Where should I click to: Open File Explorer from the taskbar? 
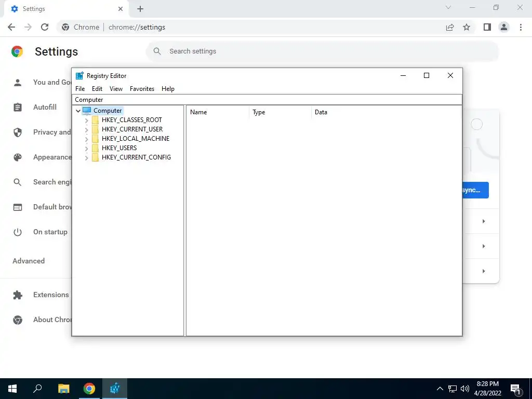(x=63, y=389)
